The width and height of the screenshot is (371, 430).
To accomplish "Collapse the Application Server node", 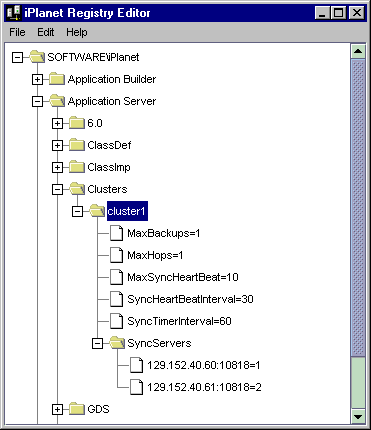I will pos(37,101).
